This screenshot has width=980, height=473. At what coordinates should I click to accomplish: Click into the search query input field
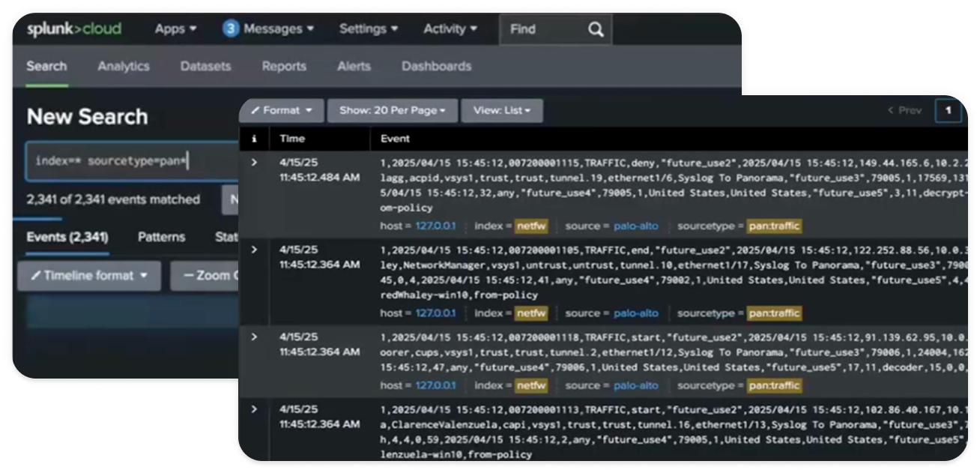pyautogui.click(x=127, y=161)
